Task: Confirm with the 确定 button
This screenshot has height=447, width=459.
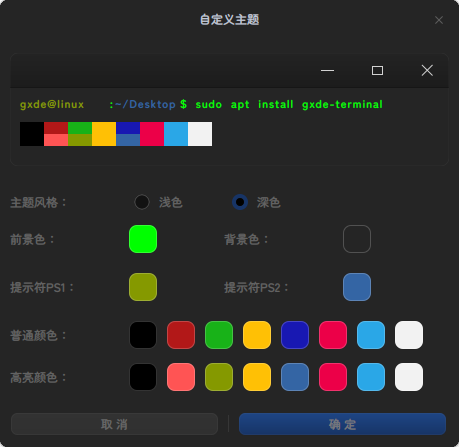Action: (x=342, y=424)
